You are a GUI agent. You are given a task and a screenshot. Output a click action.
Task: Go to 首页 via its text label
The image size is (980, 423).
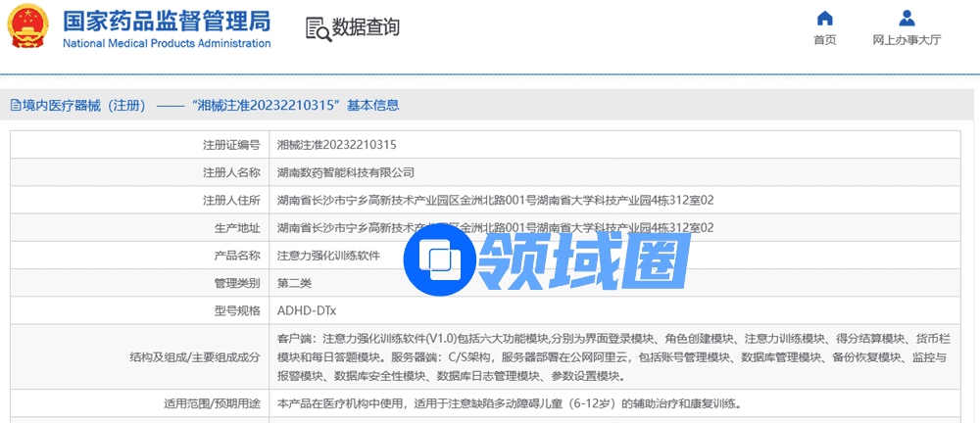coord(825,40)
